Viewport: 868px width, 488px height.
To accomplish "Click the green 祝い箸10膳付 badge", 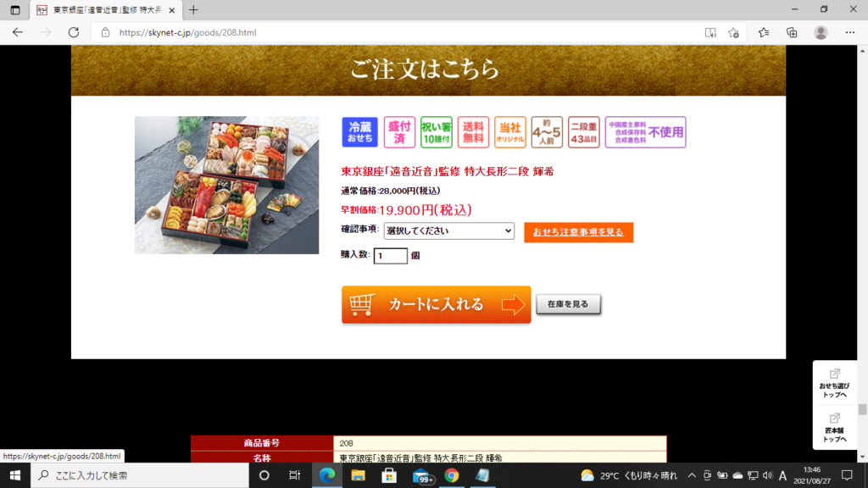I will [x=437, y=132].
